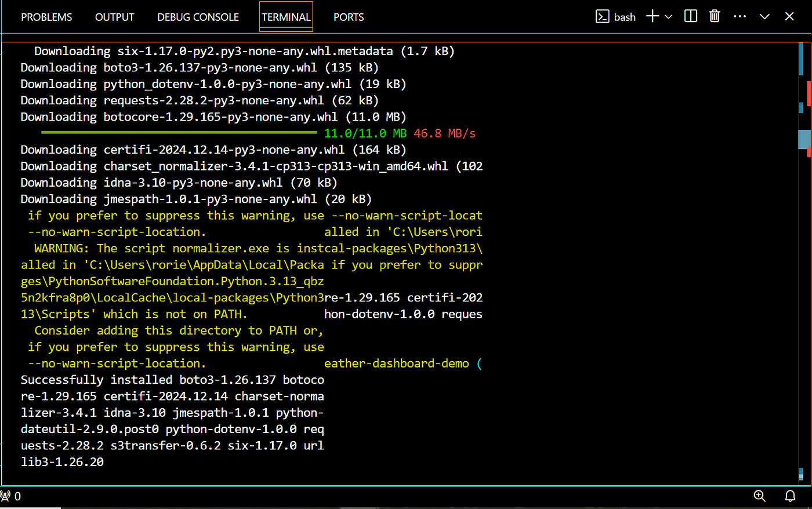This screenshot has height=509, width=812.
Task: Click the '11.0/11.0 MB' download text
Action: (x=365, y=133)
